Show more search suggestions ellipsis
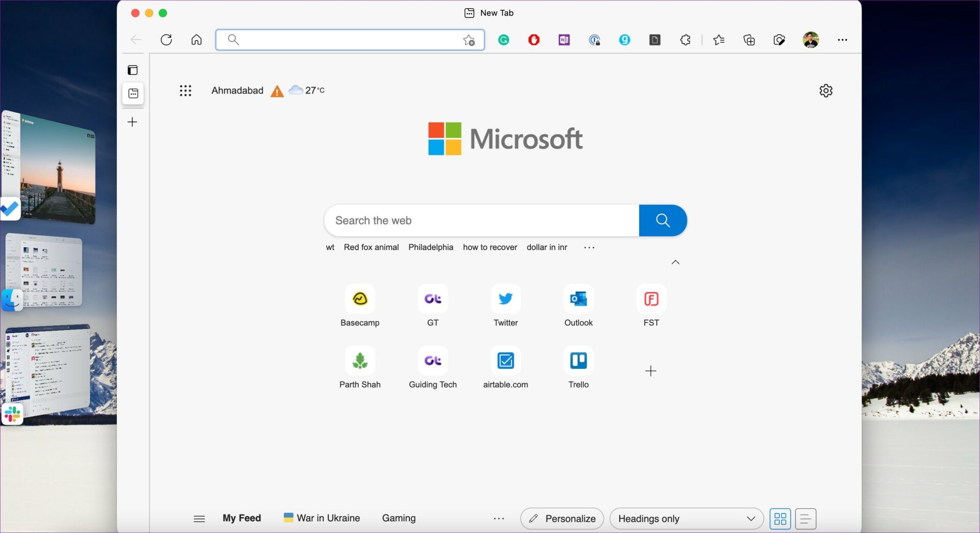Viewport: 980px width, 533px height. 589,247
